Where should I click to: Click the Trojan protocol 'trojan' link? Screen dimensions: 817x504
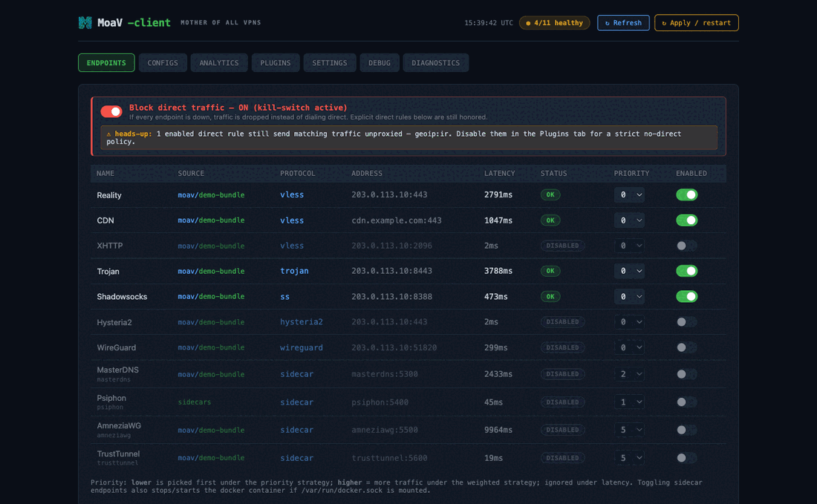(x=294, y=271)
